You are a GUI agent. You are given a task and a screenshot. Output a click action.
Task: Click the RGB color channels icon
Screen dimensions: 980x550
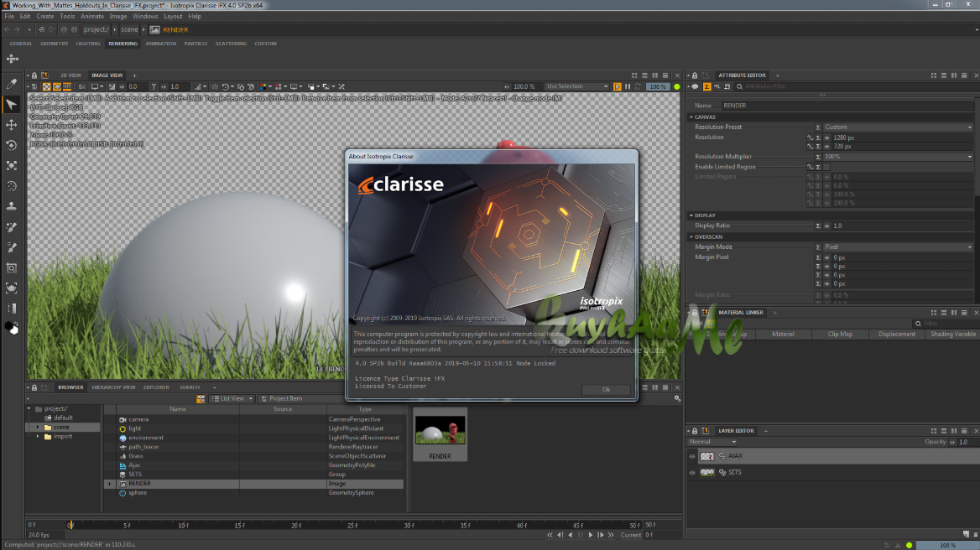tap(263, 87)
